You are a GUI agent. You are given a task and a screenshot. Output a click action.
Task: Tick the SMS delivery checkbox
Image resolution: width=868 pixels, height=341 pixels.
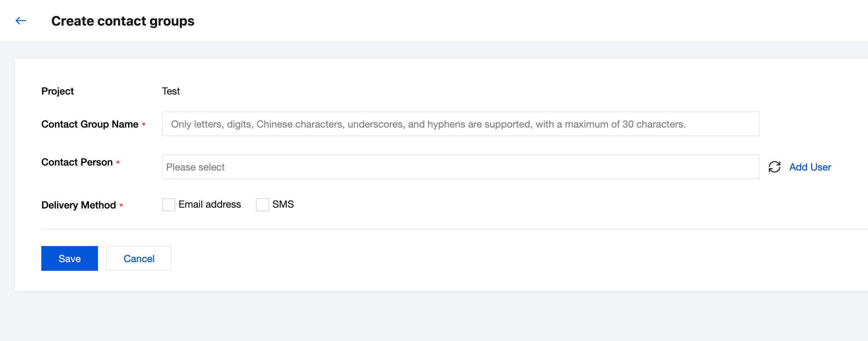(262, 205)
